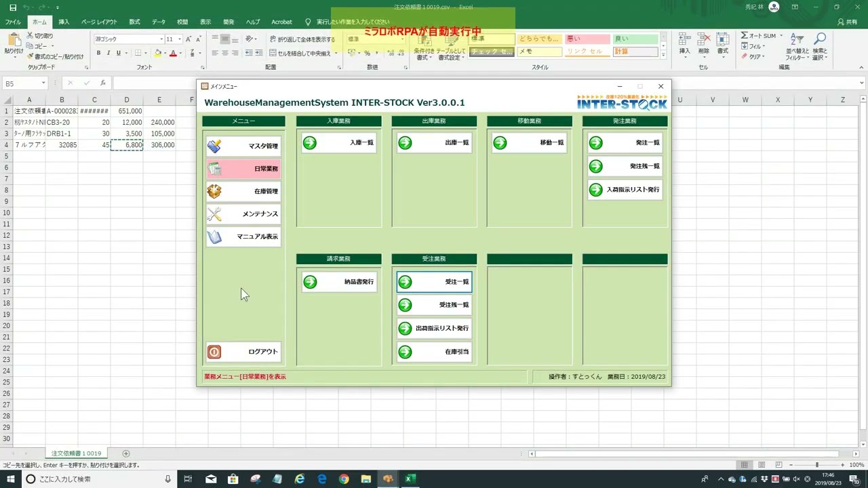
Task: Click the fill color bucket icon
Action: tap(159, 53)
